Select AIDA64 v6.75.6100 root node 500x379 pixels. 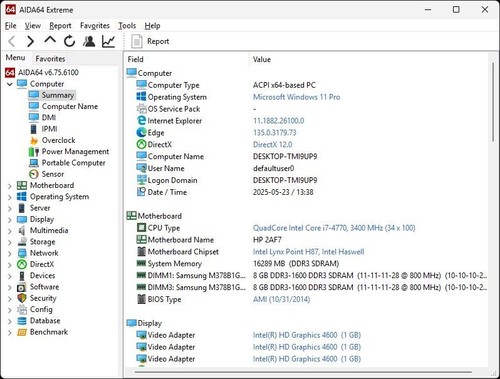(42, 73)
